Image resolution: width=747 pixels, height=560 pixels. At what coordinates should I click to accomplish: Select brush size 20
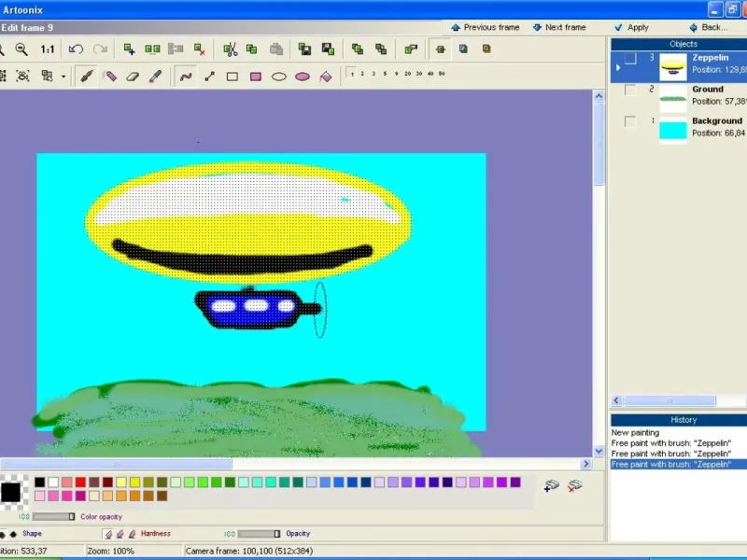(x=407, y=74)
